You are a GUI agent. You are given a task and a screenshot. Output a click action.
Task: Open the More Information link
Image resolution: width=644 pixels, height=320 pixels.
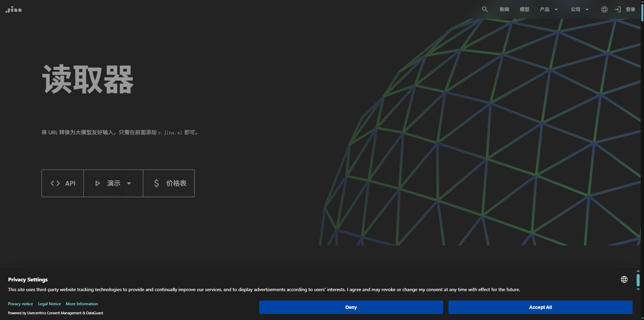click(x=82, y=304)
